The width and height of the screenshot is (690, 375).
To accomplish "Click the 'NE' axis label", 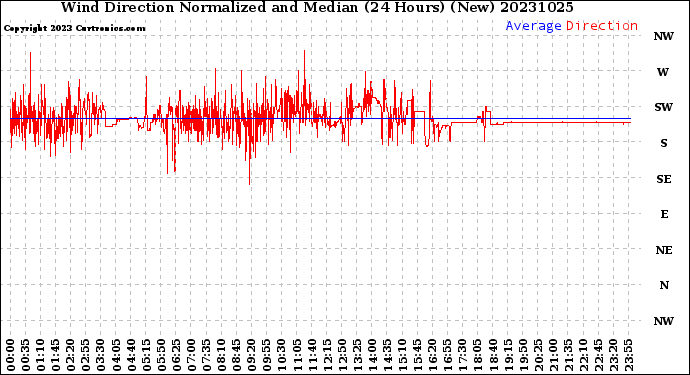I will click(x=664, y=250).
